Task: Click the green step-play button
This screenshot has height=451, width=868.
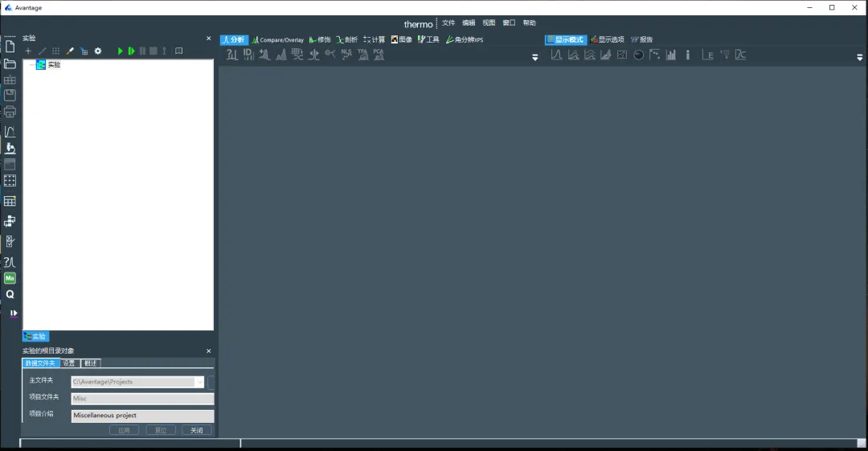Action: coord(131,51)
